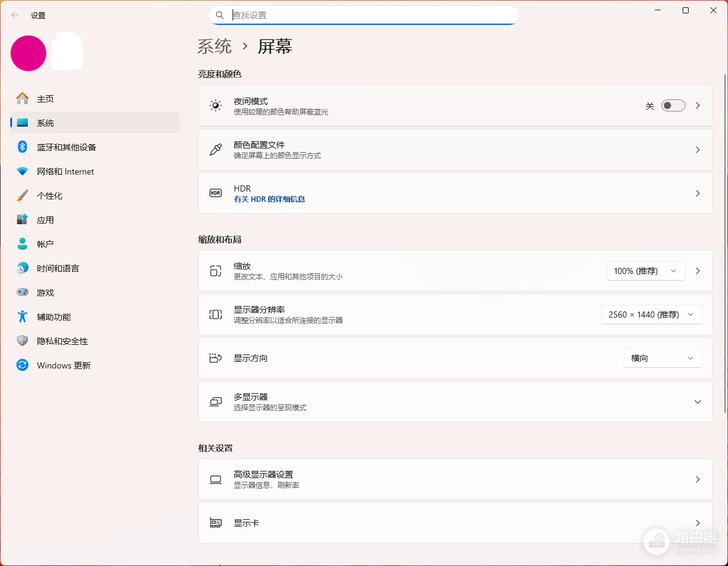
Task: Click the 查找设置 (Find a setting) search field
Action: click(x=363, y=15)
